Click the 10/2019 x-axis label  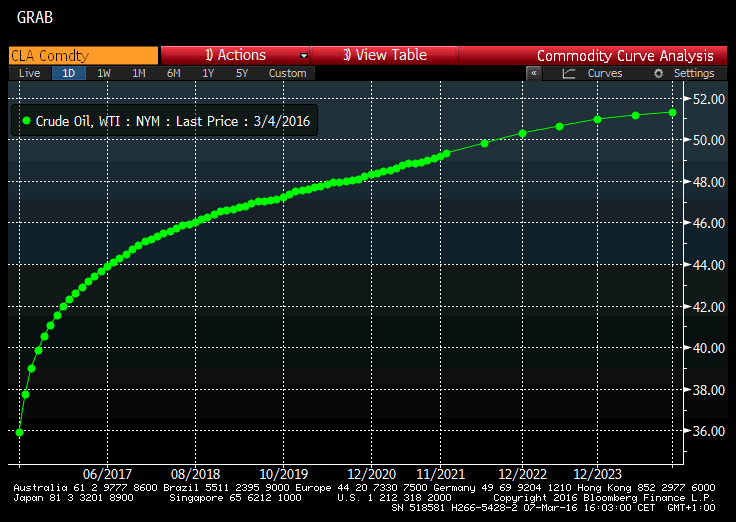click(x=284, y=474)
